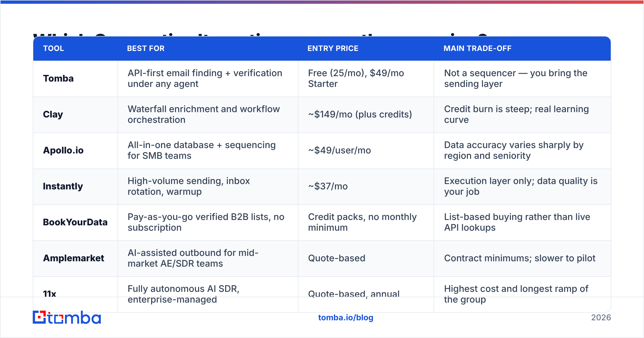644x338 pixels.
Task: Click 'All-in-one database + sequencing' cell
Action: point(208,150)
